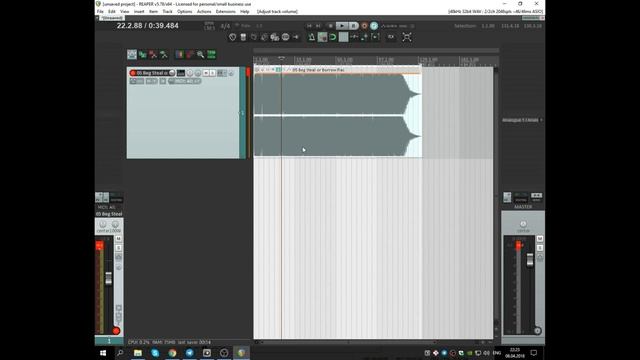Open File Explorer from taskbar

[x=138, y=353]
